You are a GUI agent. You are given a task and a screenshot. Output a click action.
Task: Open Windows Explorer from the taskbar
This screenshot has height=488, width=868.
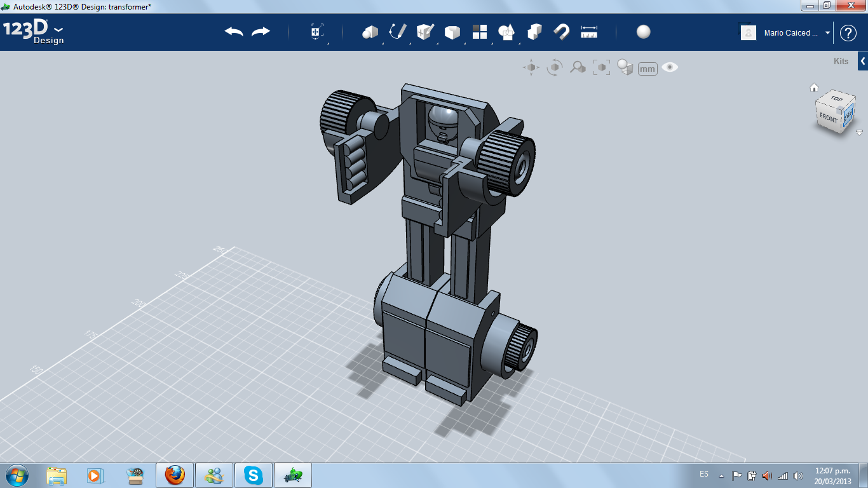(57, 475)
